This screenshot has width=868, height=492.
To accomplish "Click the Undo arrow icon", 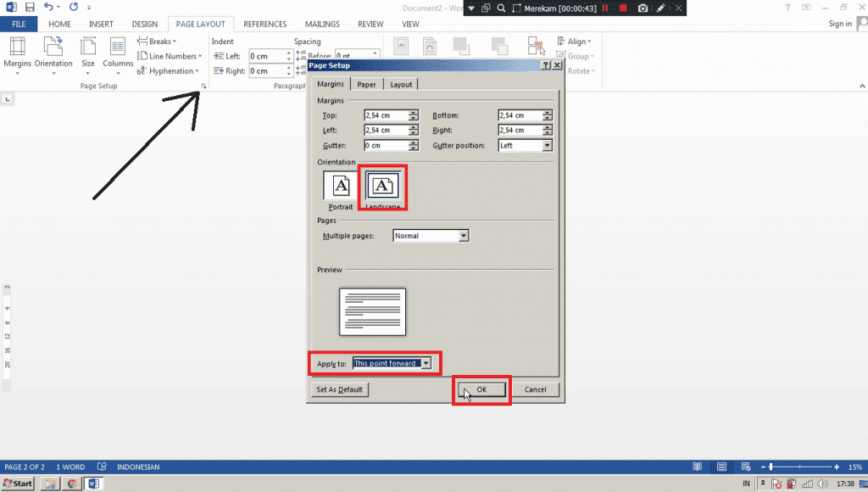I will (x=48, y=7).
